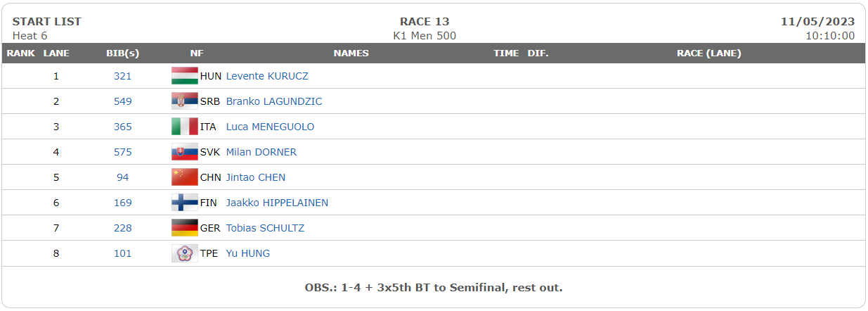Viewport: 868px width, 311px height.
Task: Click the Serbia flag icon
Action: (x=185, y=101)
